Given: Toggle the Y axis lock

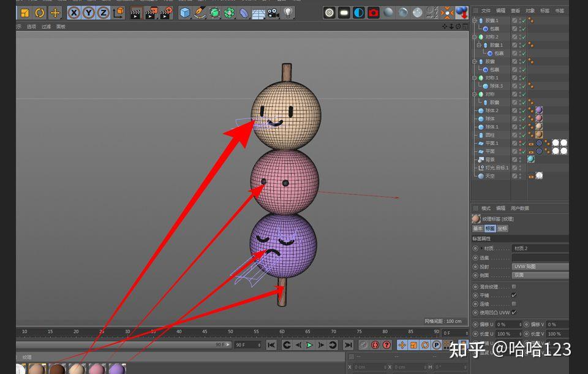Looking at the screenshot, I should pos(89,13).
